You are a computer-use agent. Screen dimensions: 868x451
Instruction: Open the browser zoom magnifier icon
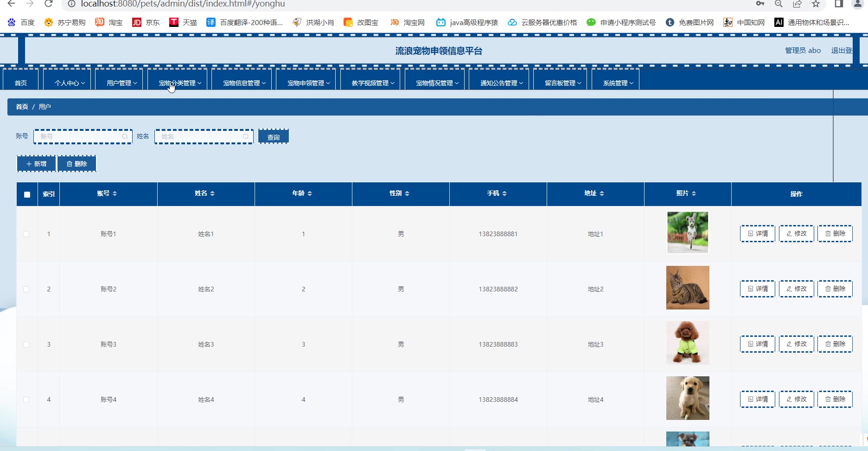tap(779, 4)
